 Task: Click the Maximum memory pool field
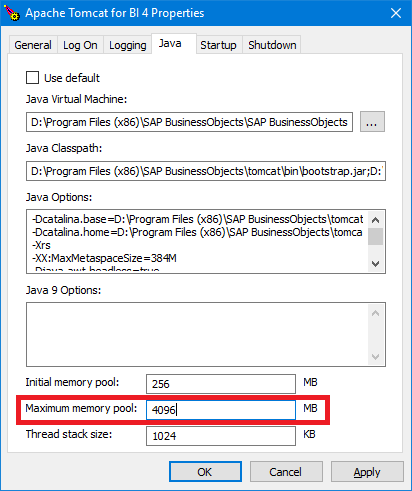(221, 410)
